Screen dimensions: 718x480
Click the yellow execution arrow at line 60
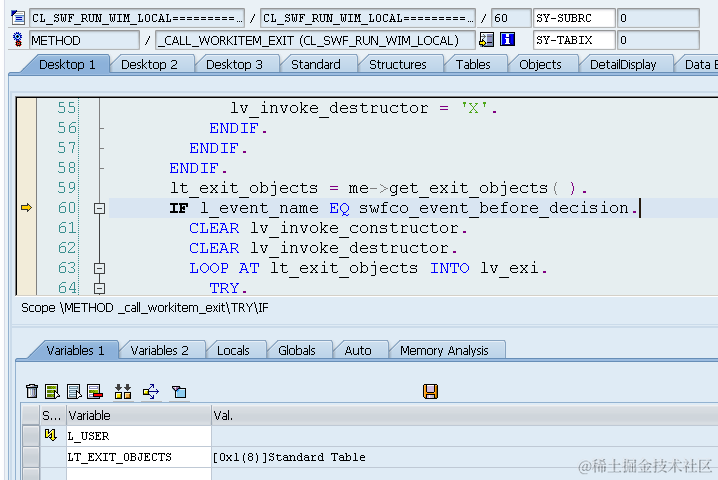(x=27, y=208)
